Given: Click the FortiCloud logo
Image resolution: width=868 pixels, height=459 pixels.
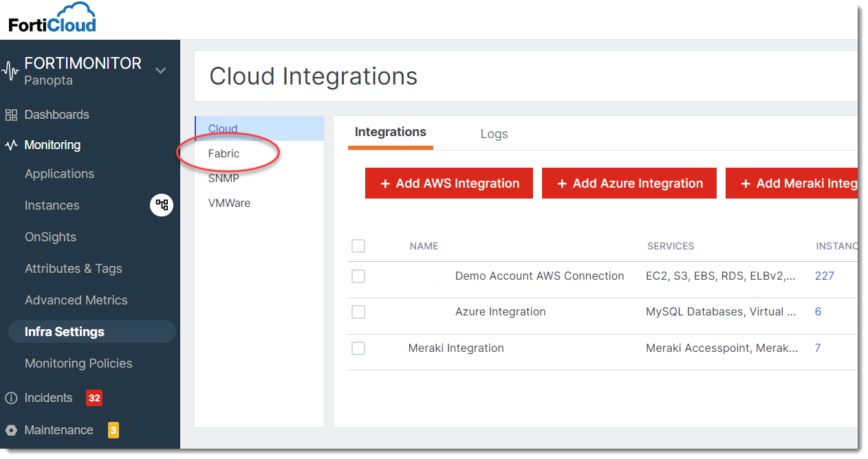Looking at the screenshot, I should pyautogui.click(x=52, y=19).
